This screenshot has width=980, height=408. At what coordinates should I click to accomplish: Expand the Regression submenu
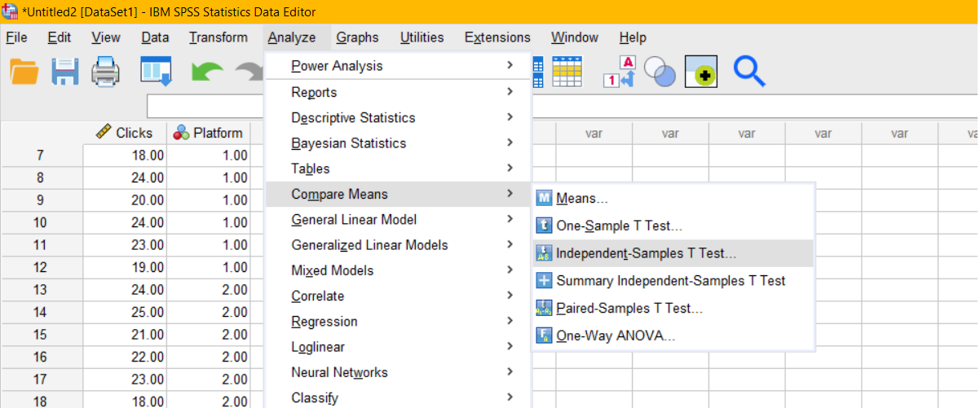(399, 321)
